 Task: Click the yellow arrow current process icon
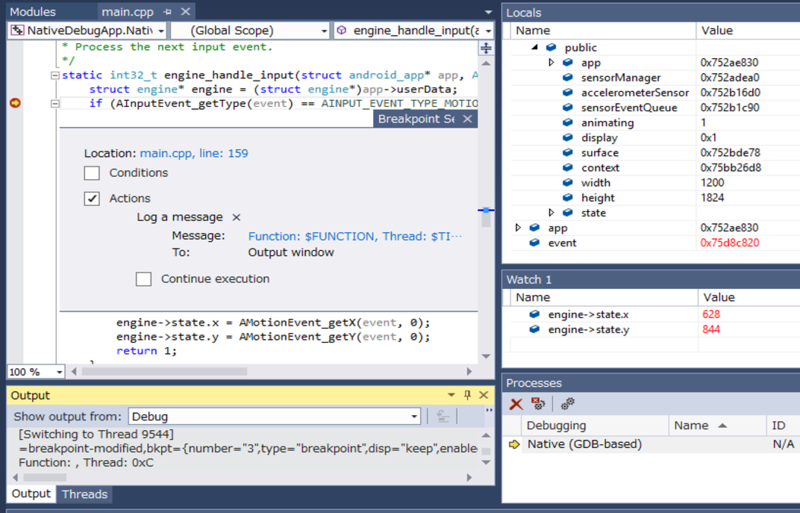click(x=514, y=445)
